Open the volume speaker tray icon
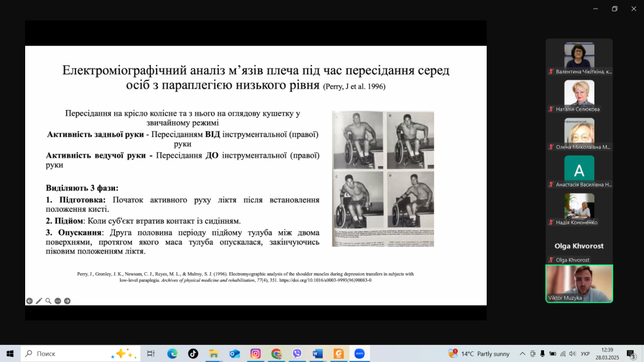This screenshot has height=362, width=644. pyautogui.click(x=572, y=353)
